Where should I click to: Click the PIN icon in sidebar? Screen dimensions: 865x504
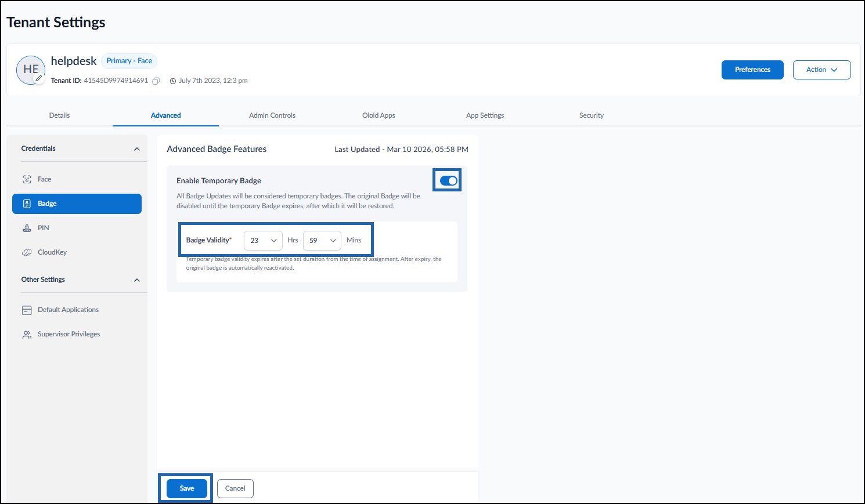point(27,228)
